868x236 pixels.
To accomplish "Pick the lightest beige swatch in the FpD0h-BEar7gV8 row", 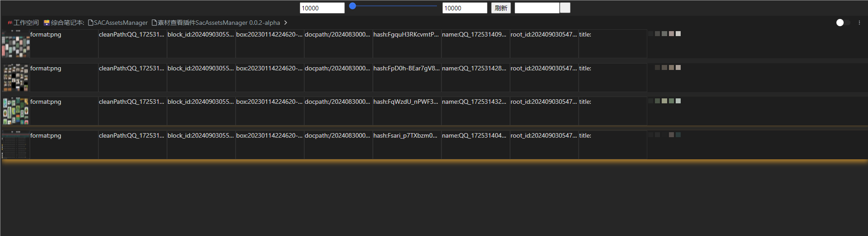I will tap(678, 68).
